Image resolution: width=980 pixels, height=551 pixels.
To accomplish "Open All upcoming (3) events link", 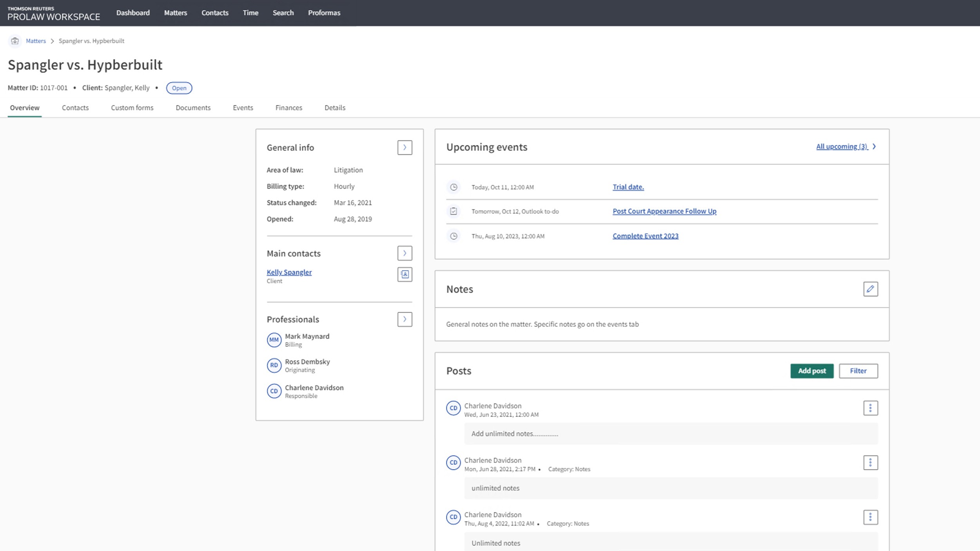I will [842, 147].
